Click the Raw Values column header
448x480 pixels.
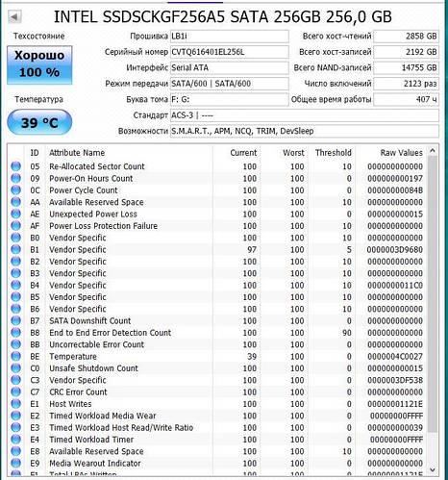coord(401,153)
